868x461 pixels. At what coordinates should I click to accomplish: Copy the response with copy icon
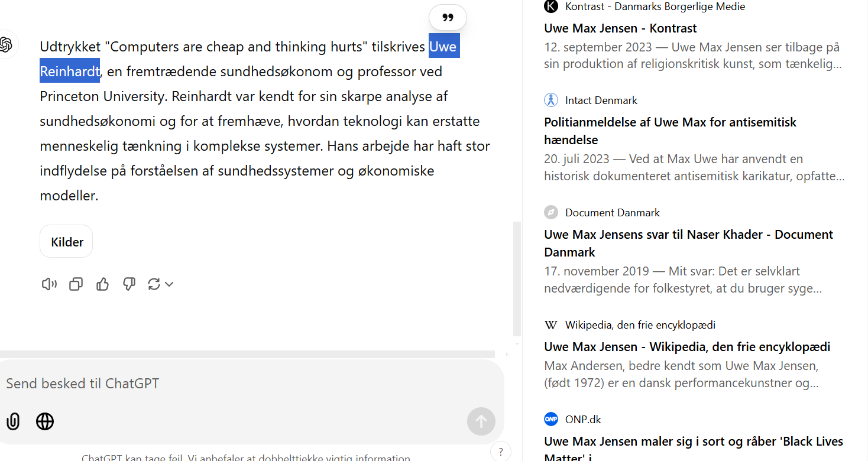tap(76, 284)
